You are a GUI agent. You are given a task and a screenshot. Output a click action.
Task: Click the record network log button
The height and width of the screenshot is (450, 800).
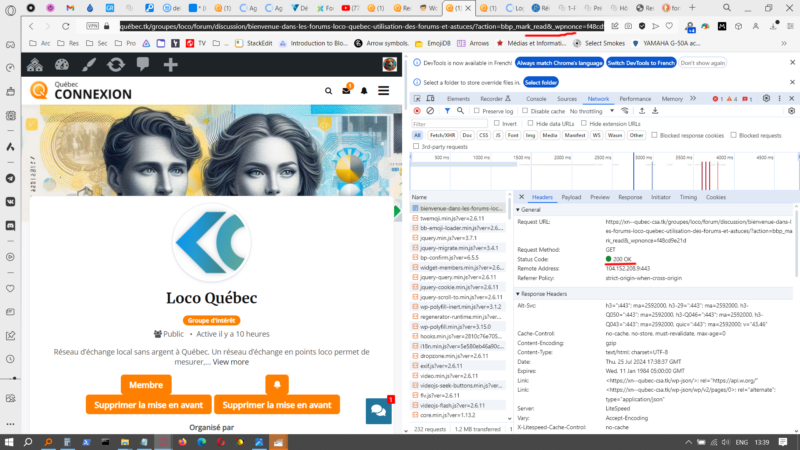click(x=418, y=111)
